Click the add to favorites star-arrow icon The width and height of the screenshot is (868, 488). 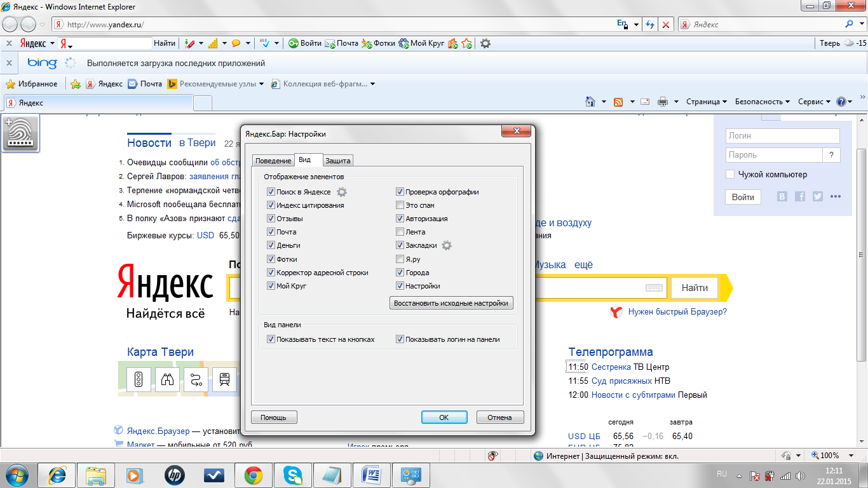click(75, 84)
